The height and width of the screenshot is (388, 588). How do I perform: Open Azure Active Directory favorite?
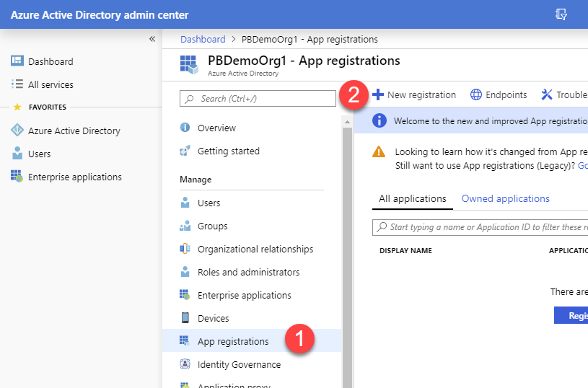[74, 131]
